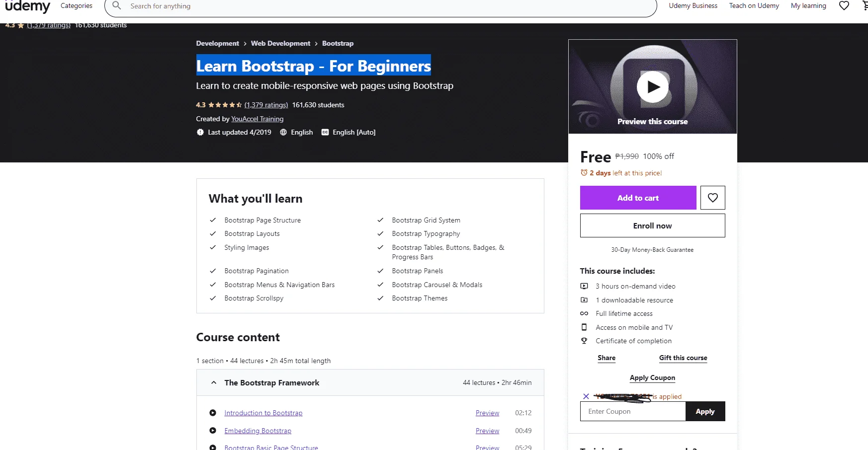Click the downloadable resource icon
The image size is (868, 450).
pyautogui.click(x=584, y=300)
